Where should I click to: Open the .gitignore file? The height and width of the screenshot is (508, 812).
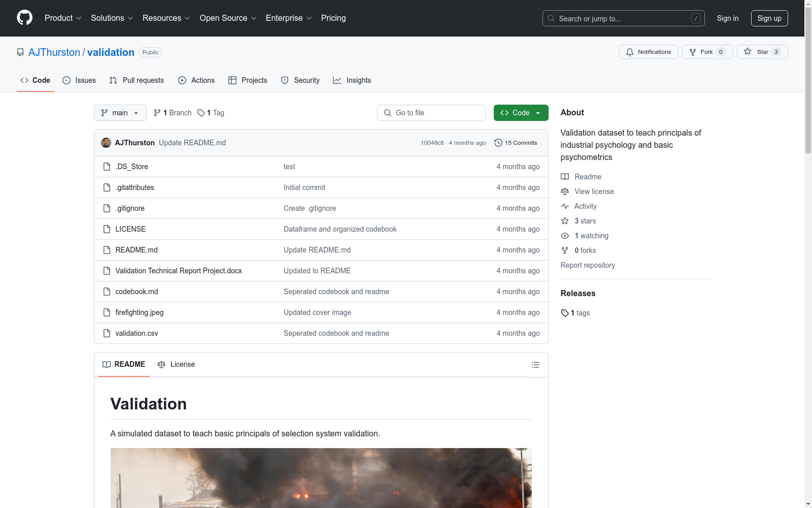[130, 208]
